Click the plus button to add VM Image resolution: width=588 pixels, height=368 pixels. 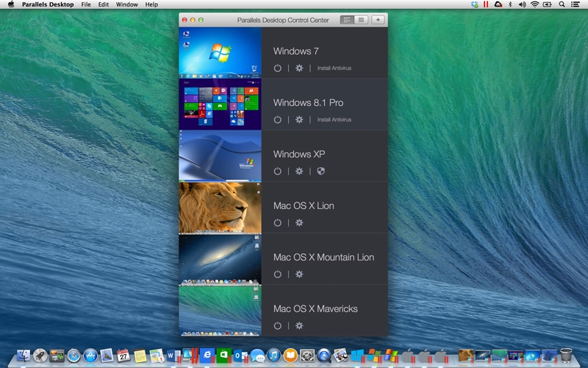[x=378, y=20]
